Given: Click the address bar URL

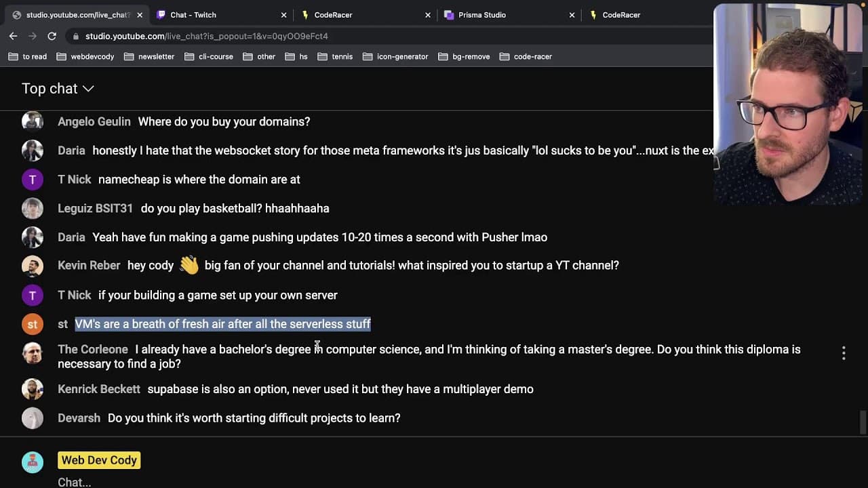Looking at the screenshot, I should point(206,36).
